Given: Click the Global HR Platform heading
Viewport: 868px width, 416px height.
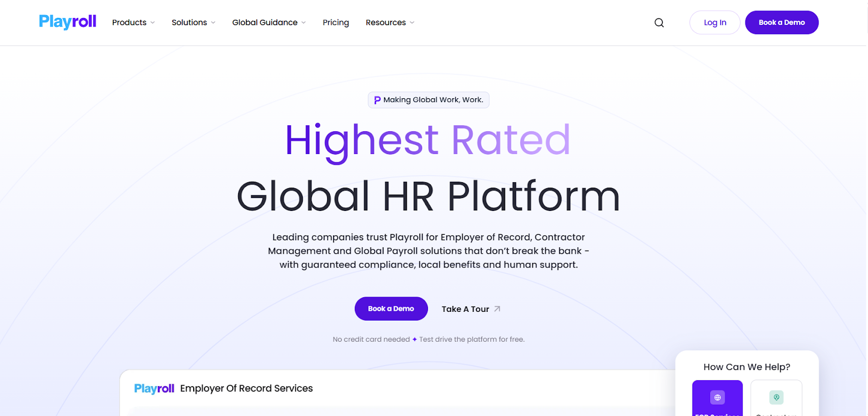Looking at the screenshot, I should tap(428, 196).
